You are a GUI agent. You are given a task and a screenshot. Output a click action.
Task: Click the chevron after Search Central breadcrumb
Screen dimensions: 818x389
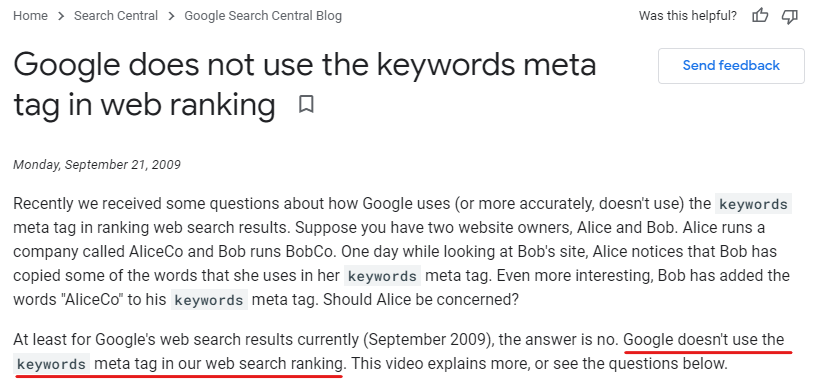click(171, 16)
